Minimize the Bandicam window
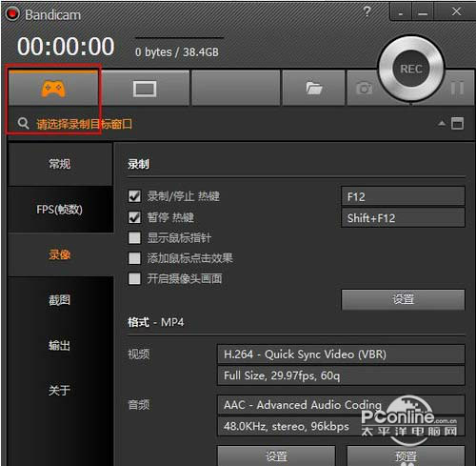This screenshot has width=476, height=466. (x=423, y=12)
